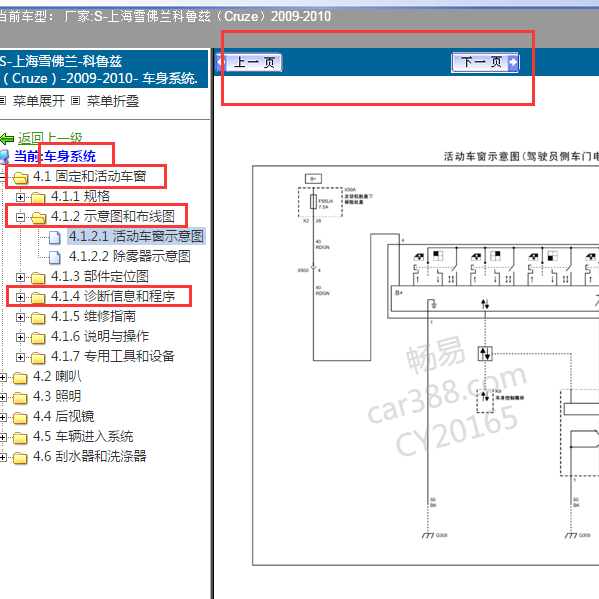
Task: Click the folder icon beside 4.3 照明
Action: point(20,398)
